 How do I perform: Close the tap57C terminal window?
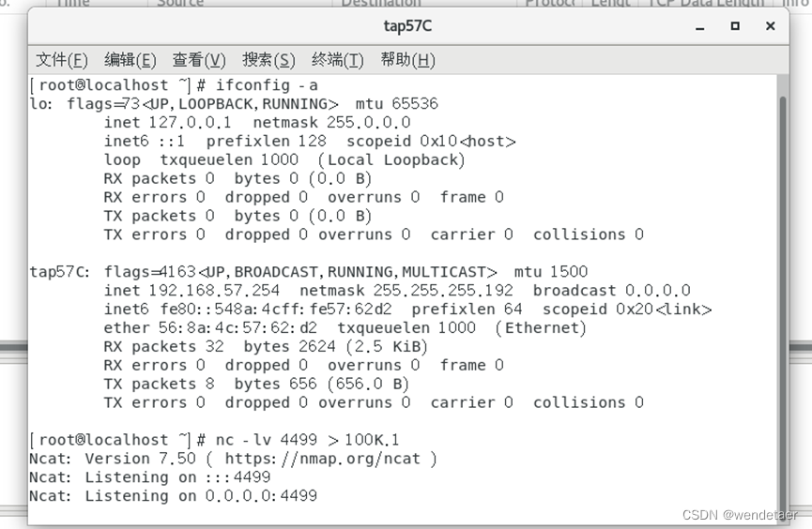[x=770, y=26]
